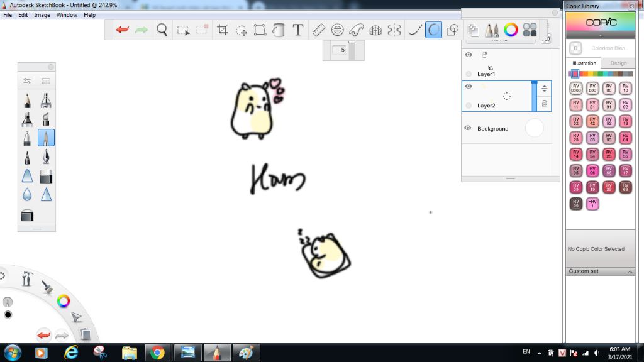Toggle the Layer2 lock transparency icon
Viewport: 644px width, 362px height.
pyautogui.click(x=544, y=104)
